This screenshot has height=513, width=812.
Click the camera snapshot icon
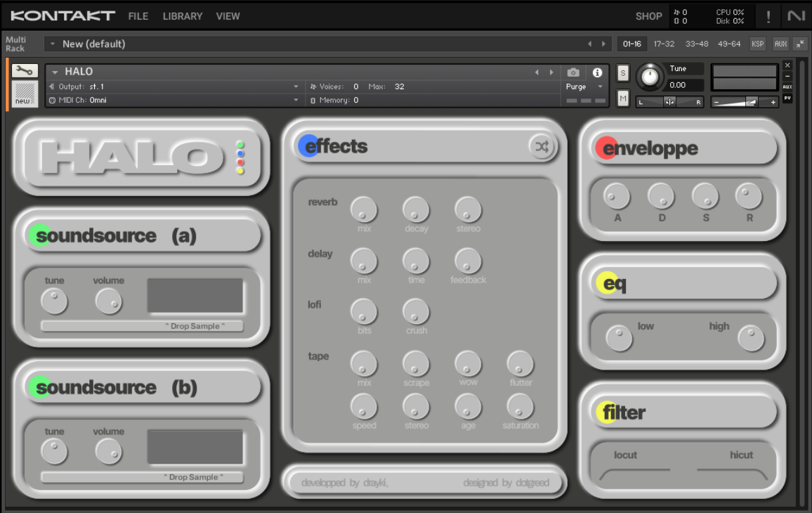574,72
